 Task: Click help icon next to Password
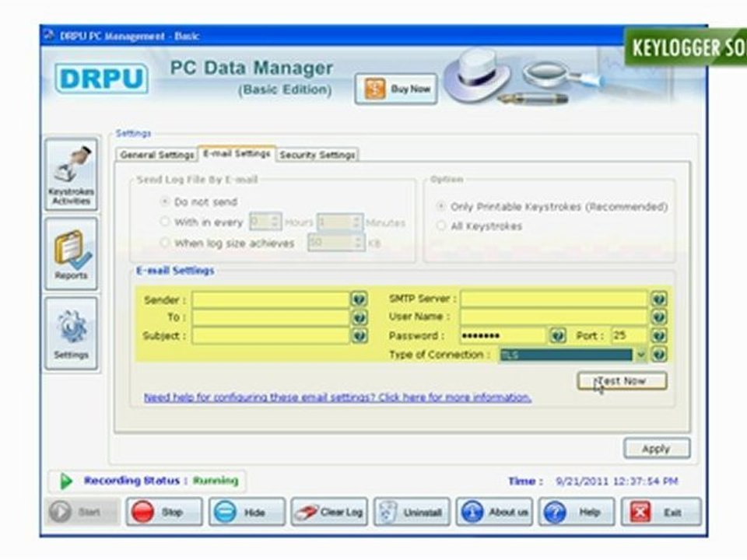pyautogui.click(x=557, y=336)
